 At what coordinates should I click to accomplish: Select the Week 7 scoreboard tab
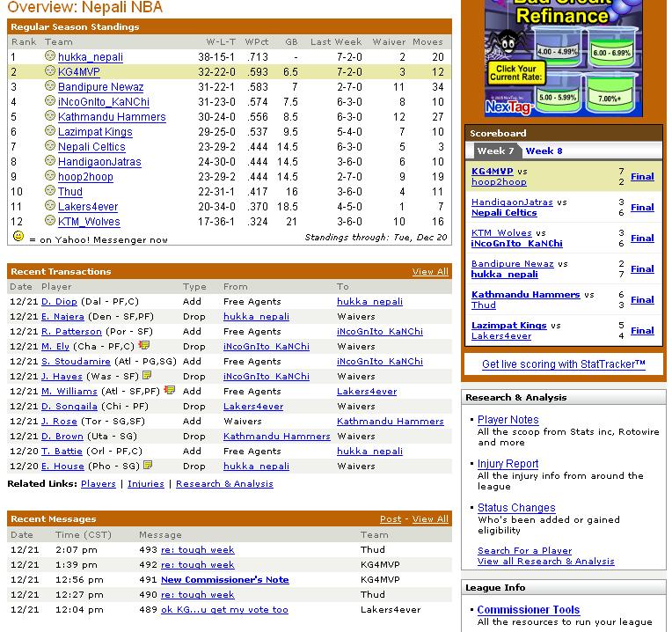495,151
